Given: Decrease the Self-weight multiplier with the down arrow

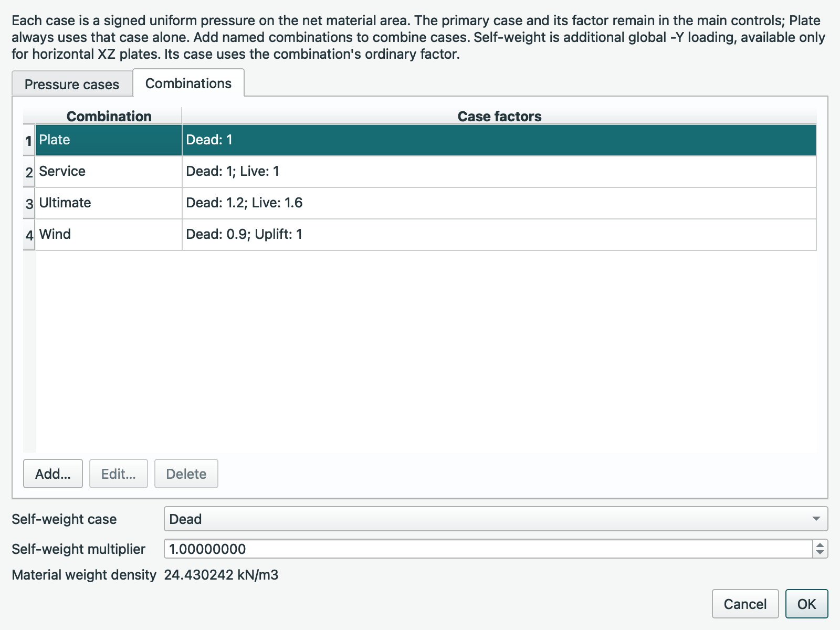Looking at the screenshot, I should pos(820,553).
